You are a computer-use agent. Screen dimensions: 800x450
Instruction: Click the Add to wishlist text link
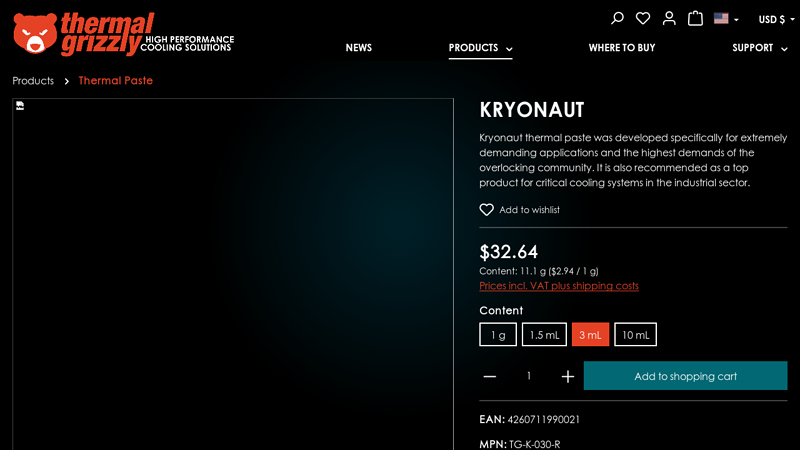529,210
